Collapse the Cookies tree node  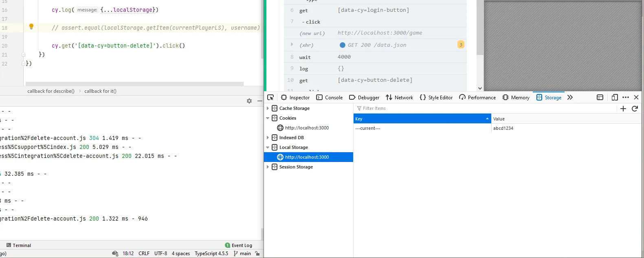(268, 118)
